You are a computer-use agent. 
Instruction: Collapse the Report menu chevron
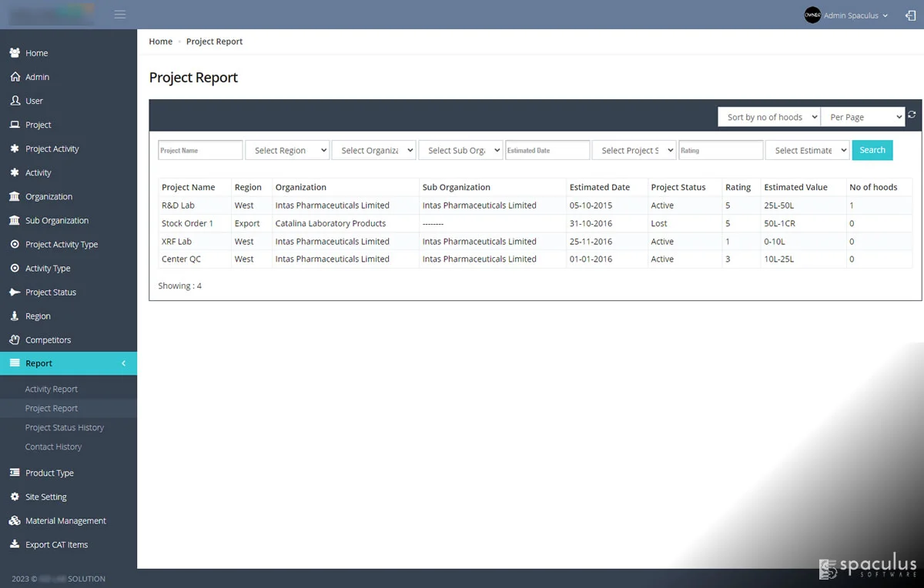click(x=123, y=363)
